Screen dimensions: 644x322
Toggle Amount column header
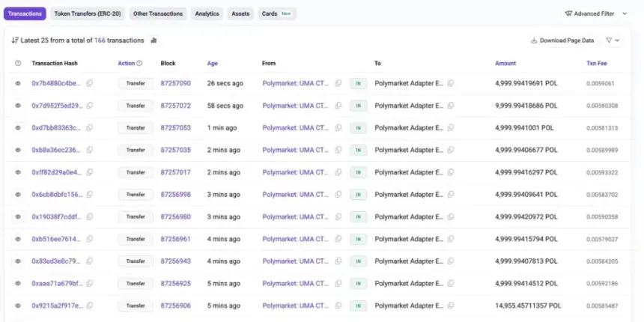pos(505,63)
